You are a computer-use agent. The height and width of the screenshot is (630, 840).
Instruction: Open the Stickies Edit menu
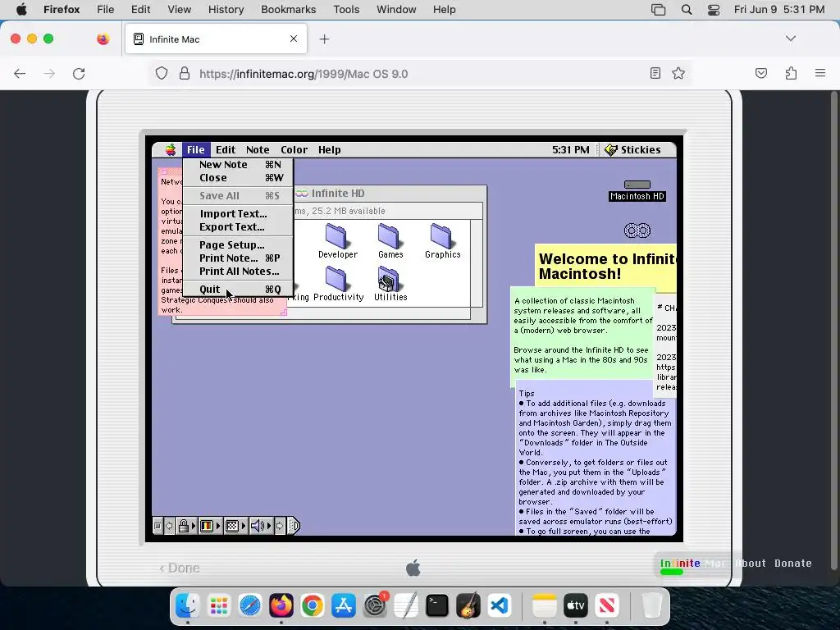(x=226, y=150)
